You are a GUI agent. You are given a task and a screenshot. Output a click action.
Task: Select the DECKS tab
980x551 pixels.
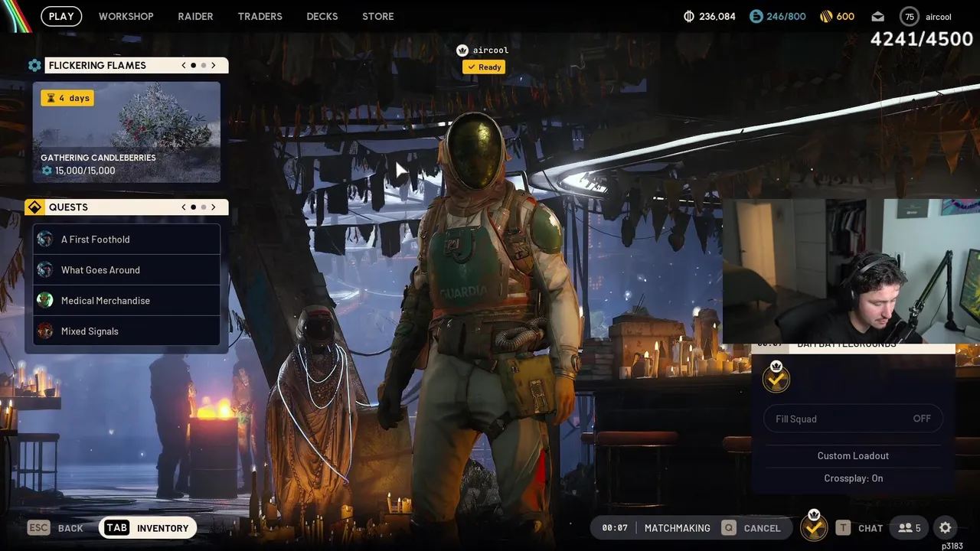(322, 16)
